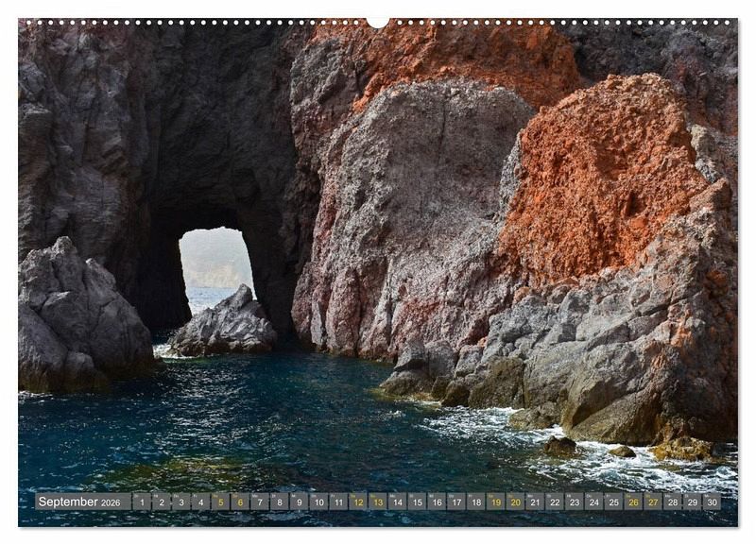The width and height of the screenshot is (756, 545).
Task: Select day 18 in the calendar strip
Action: click(x=476, y=502)
